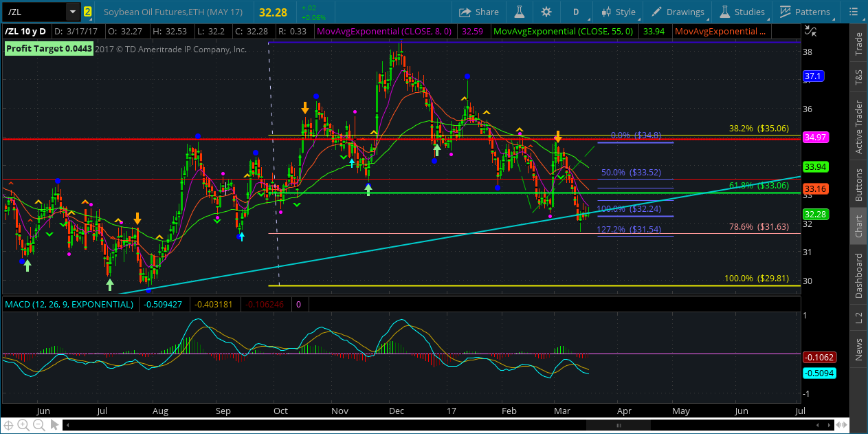Click the flask icon in the top toolbar
Screen dimensions: 868x434
point(520,12)
